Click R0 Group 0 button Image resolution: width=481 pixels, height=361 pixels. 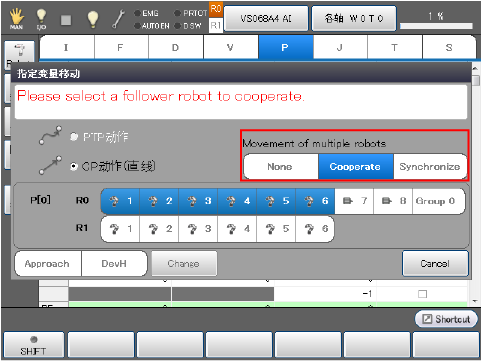(439, 201)
